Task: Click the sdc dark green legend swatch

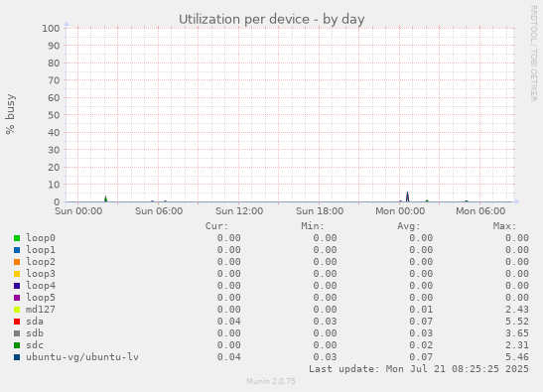Action: pos(17,345)
